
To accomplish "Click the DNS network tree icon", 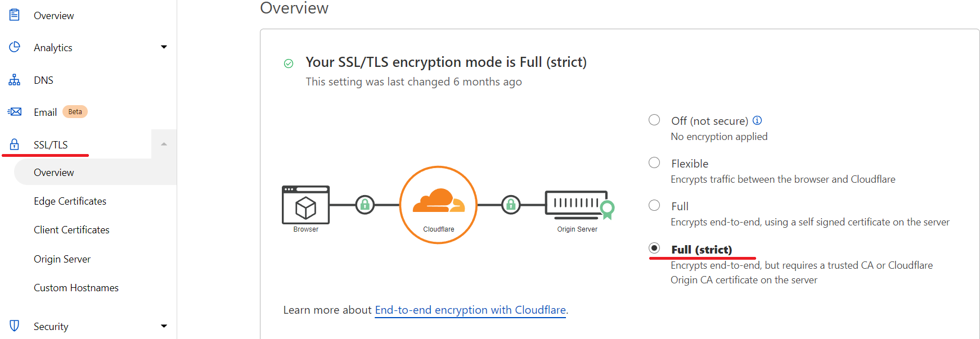I will (x=15, y=80).
